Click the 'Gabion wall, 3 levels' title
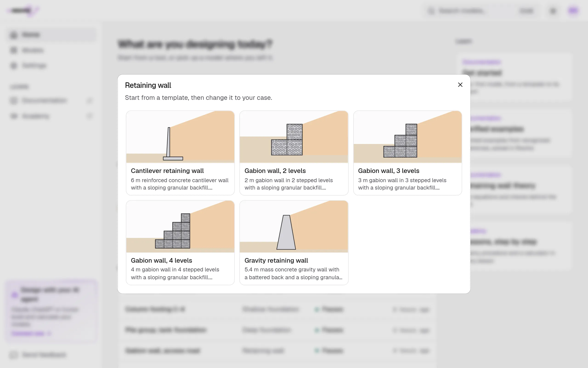 click(389, 171)
